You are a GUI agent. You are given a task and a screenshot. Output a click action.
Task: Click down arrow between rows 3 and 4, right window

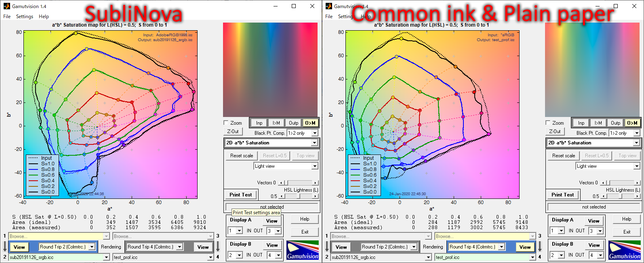(x=540, y=246)
